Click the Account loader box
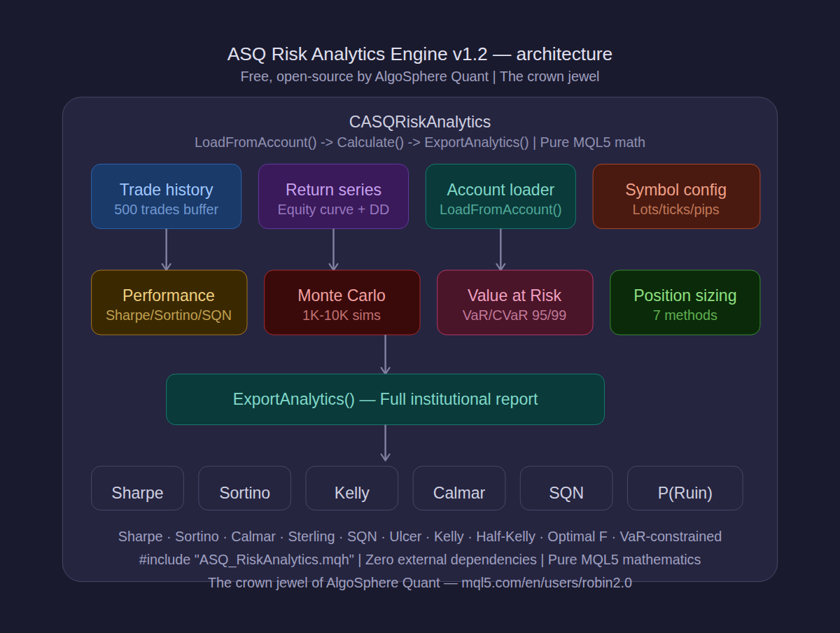Image resolution: width=840 pixels, height=633 pixels. click(x=500, y=196)
